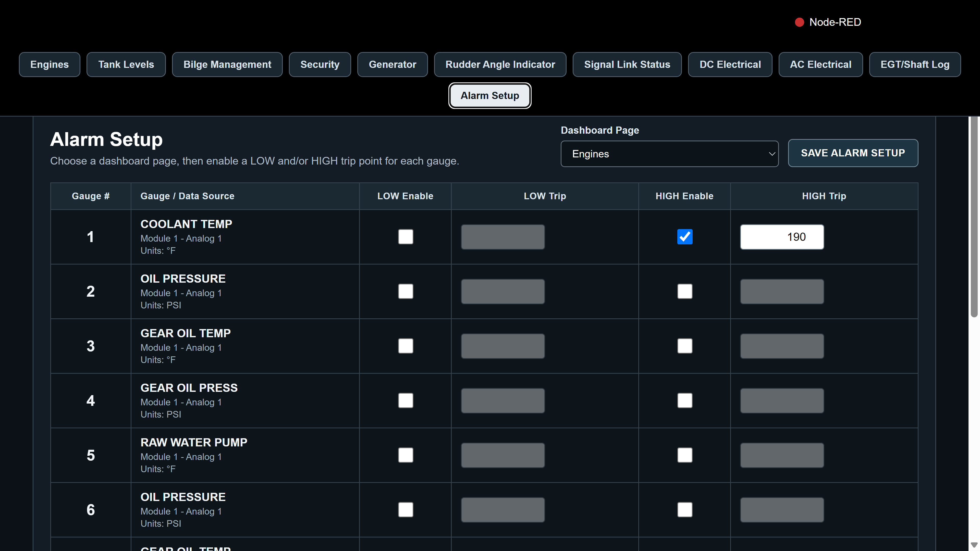Click LOW Trip field for GEAR OIL PRESS
Image resolution: width=980 pixels, height=551 pixels.
point(503,401)
